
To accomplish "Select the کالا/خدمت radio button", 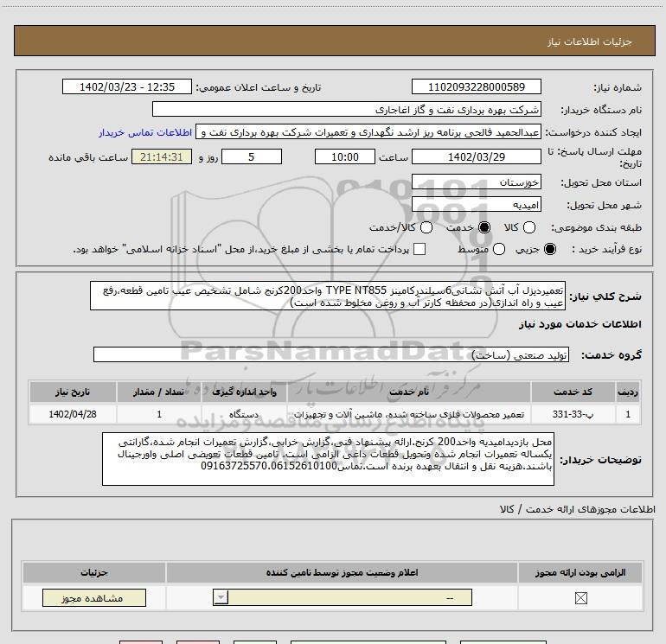I will pos(426,227).
